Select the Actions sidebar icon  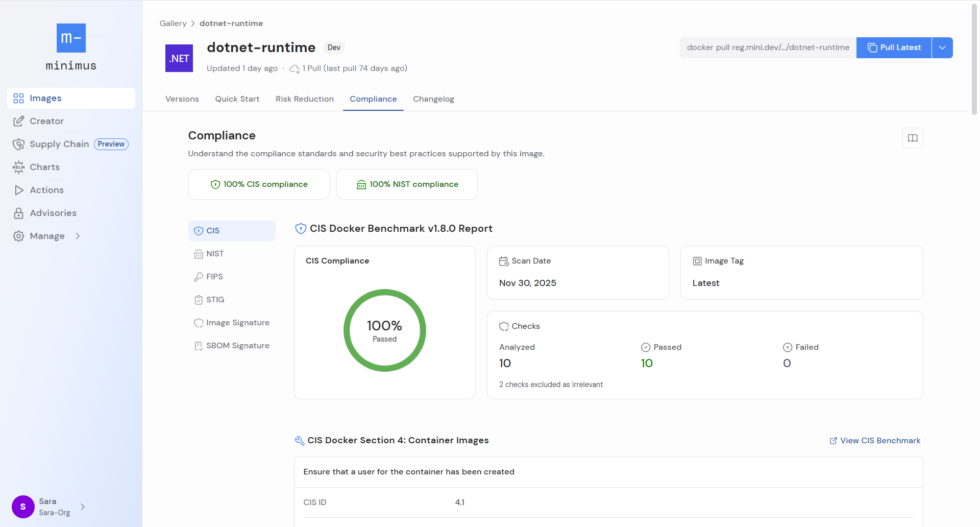coord(19,190)
